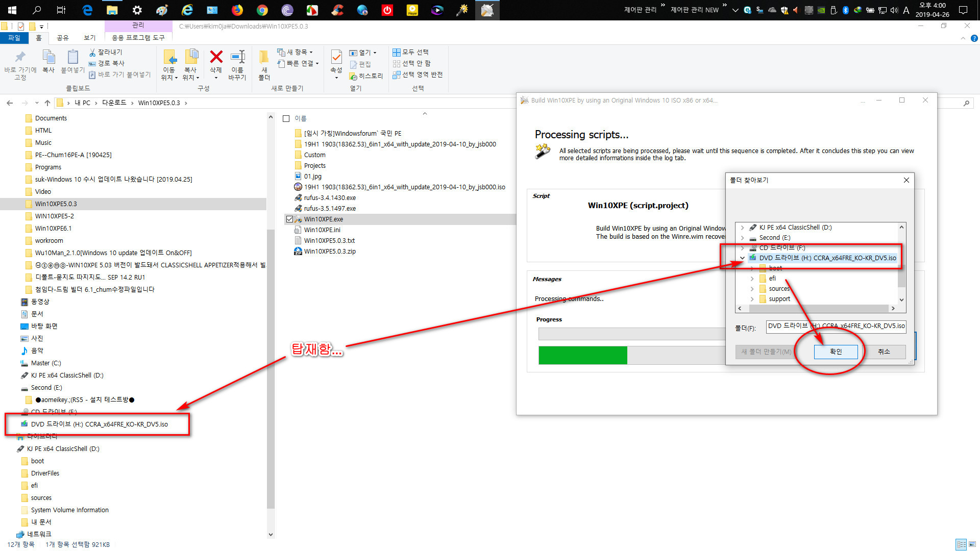The width and height of the screenshot is (980, 551).
Task: Sort by Name (이름) column header
Action: [x=301, y=118]
